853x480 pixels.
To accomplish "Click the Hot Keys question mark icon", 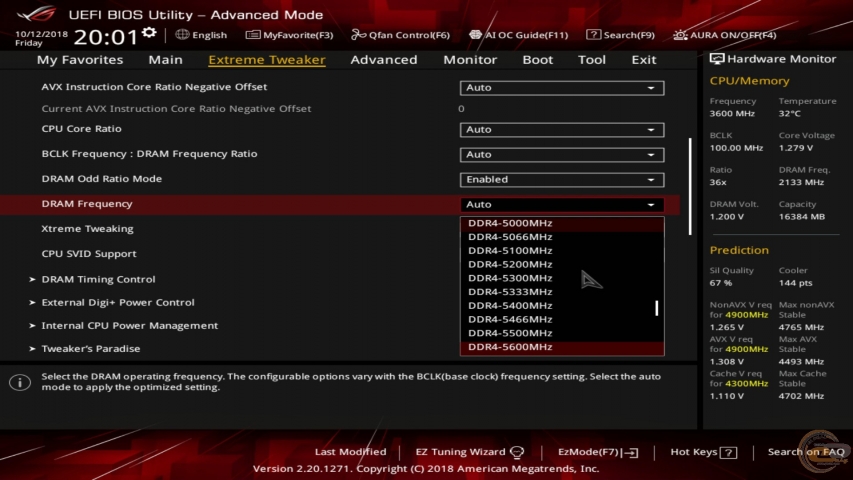I will (x=728, y=452).
